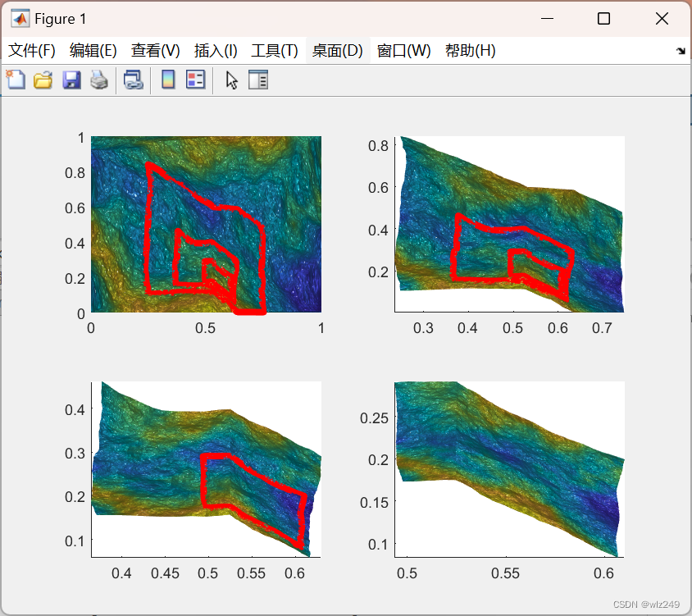Image resolution: width=692 pixels, height=616 pixels.
Task: Open the 编辑(E) menu
Action: coord(93,50)
